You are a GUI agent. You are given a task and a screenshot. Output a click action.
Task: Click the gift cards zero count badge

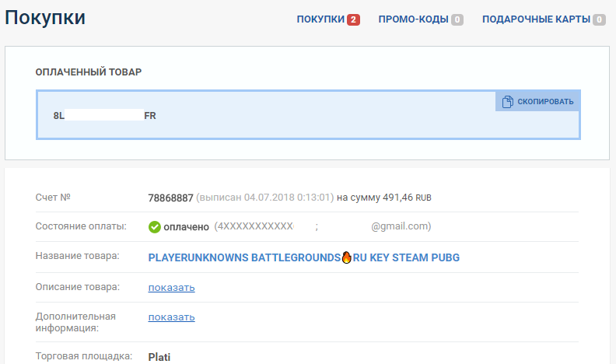(x=599, y=19)
